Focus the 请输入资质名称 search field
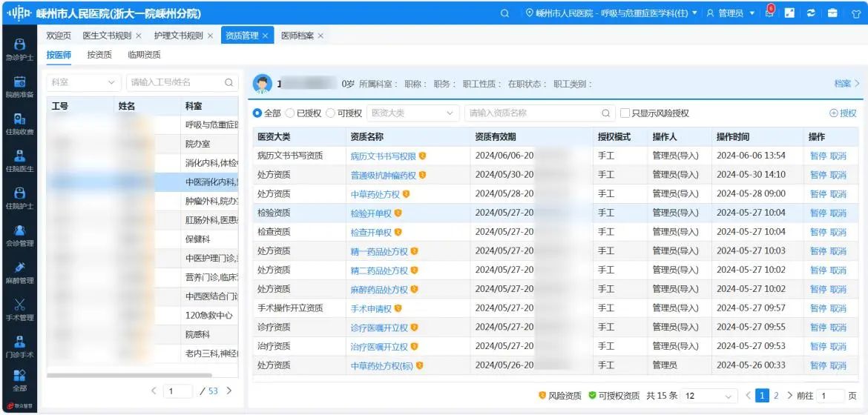868x415 pixels. 540,113
